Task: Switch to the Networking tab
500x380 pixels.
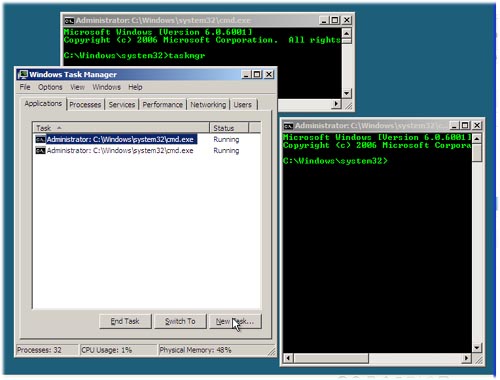Action: (x=208, y=105)
